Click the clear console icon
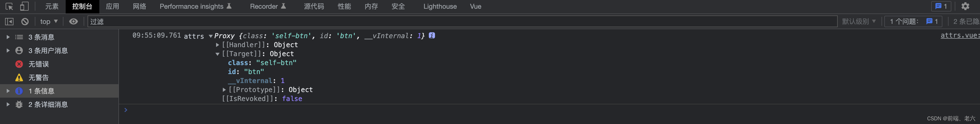 pyautogui.click(x=25, y=22)
